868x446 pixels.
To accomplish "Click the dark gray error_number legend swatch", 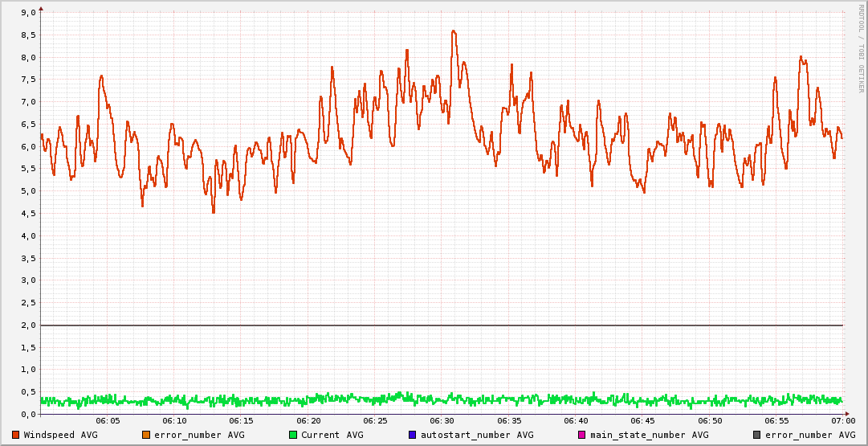I will (756, 435).
